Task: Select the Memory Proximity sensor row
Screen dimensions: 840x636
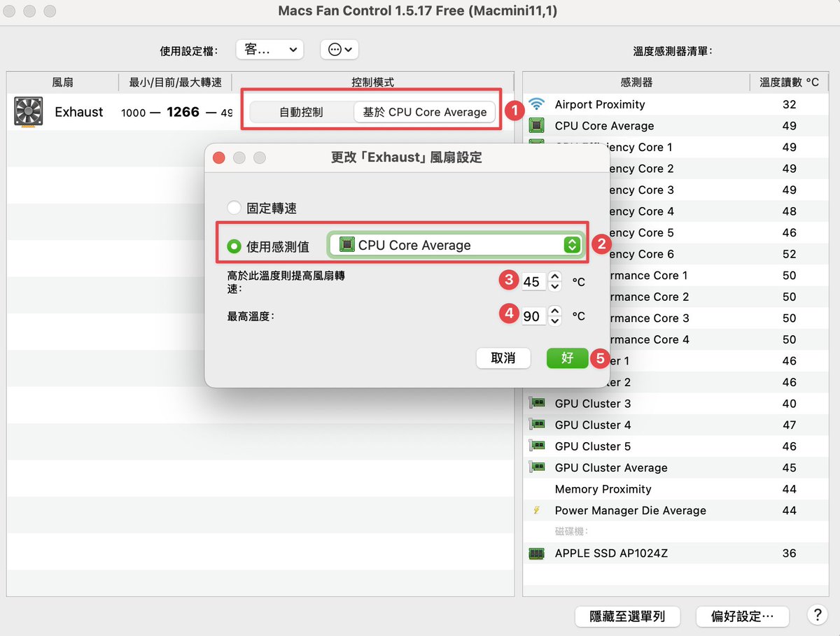Action: (x=675, y=489)
